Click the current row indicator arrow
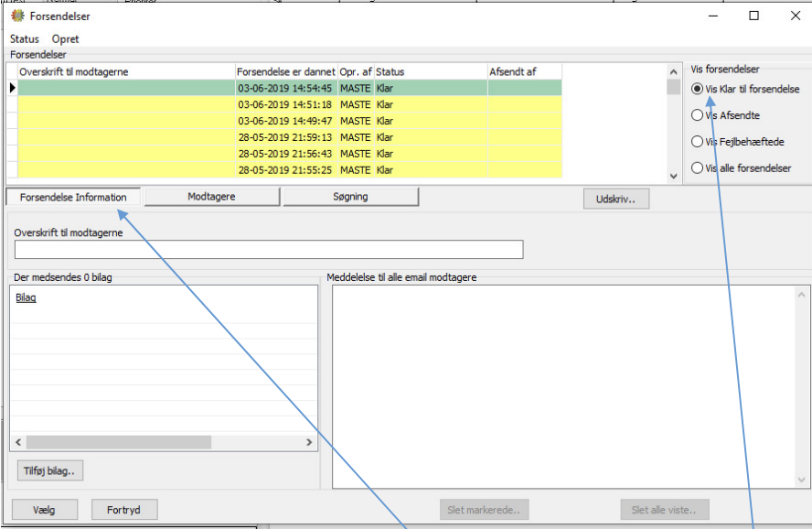 coord(13,88)
